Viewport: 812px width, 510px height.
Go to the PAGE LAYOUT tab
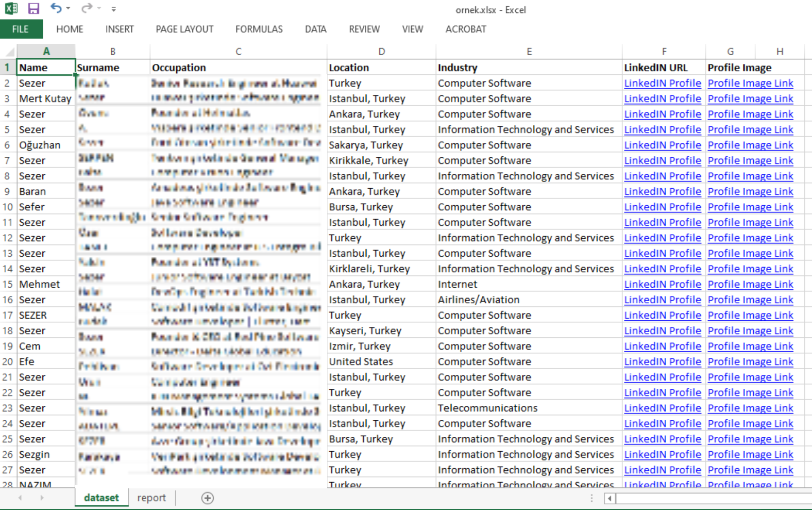184,29
